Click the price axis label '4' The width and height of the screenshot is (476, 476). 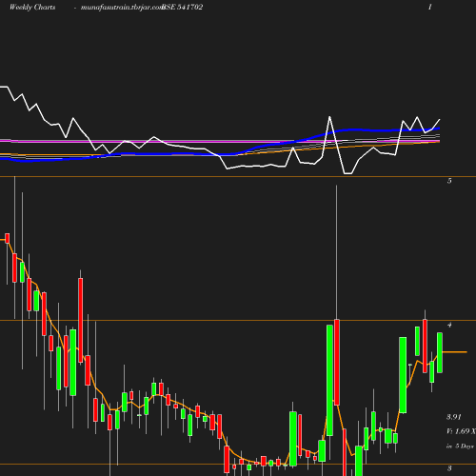click(x=449, y=325)
